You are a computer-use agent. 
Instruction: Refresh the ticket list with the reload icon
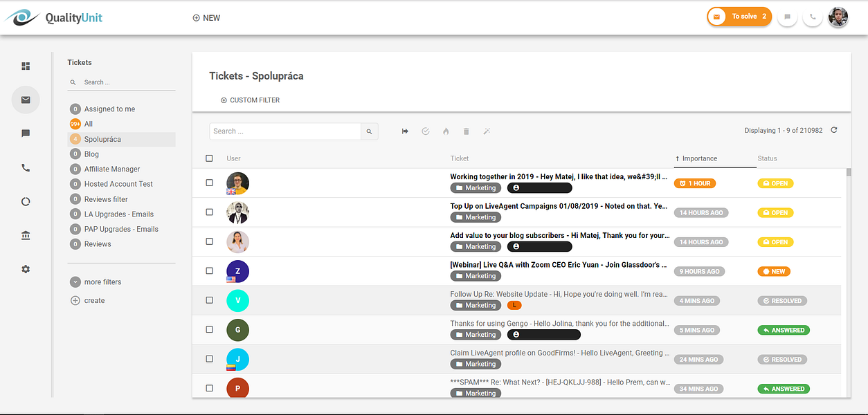[833, 129]
